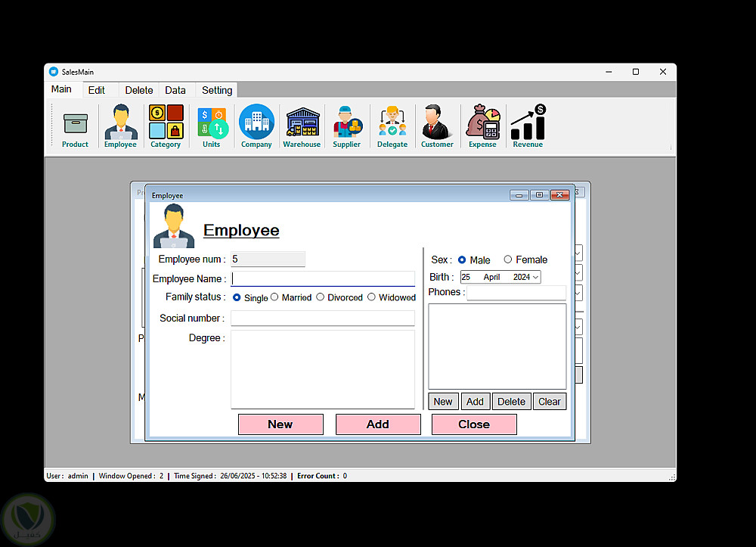Focus the Social number field

[x=323, y=318]
